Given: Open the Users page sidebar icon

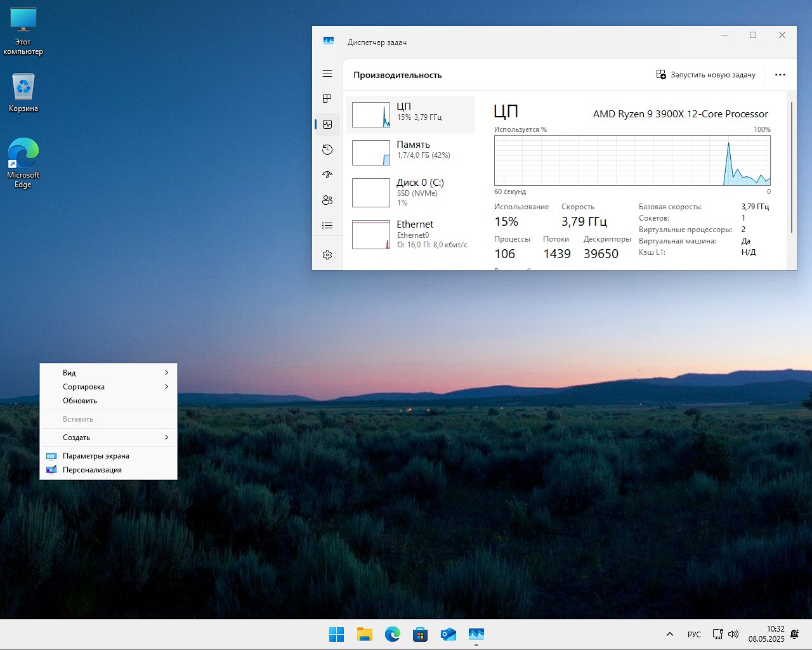Looking at the screenshot, I should click(x=327, y=200).
